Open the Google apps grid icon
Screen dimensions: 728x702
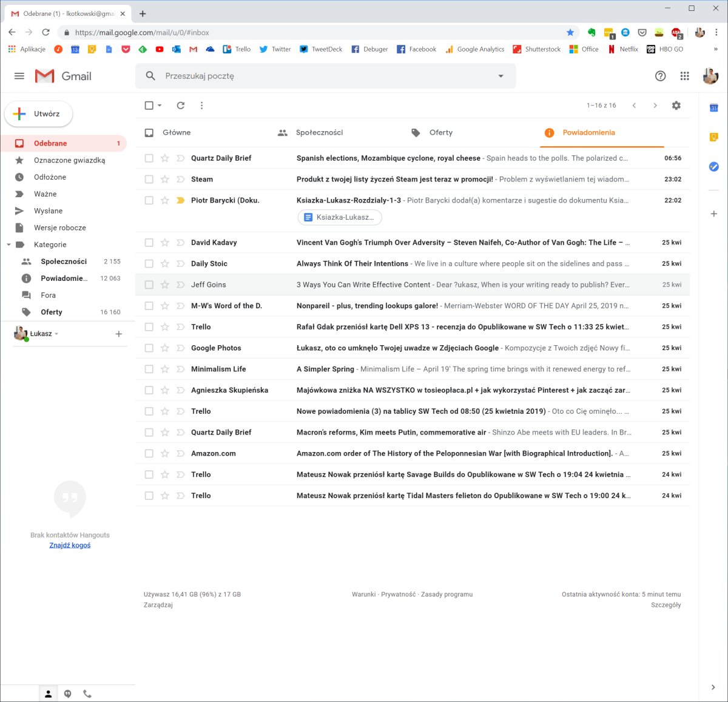pos(685,76)
